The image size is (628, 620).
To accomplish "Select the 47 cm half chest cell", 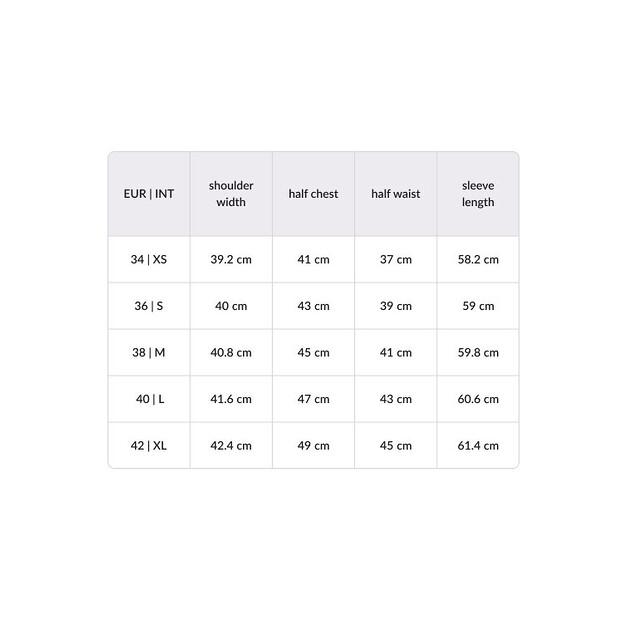I will (313, 399).
